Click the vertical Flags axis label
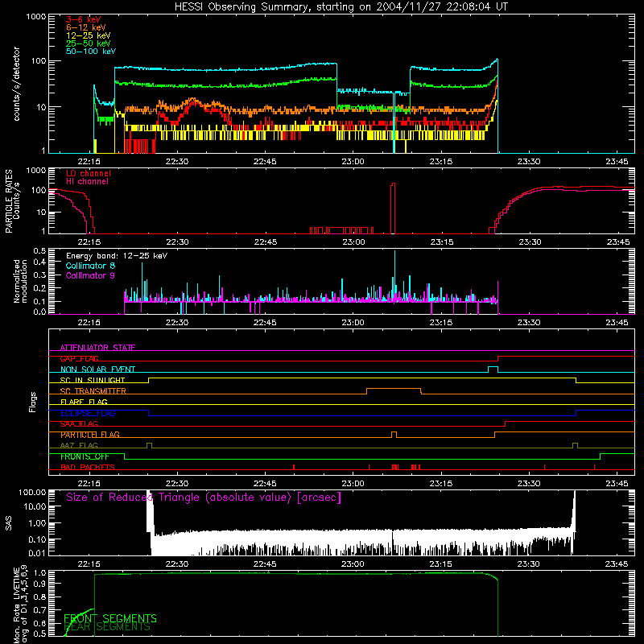The height and width of the screenshot is (644, 644). 32,402
